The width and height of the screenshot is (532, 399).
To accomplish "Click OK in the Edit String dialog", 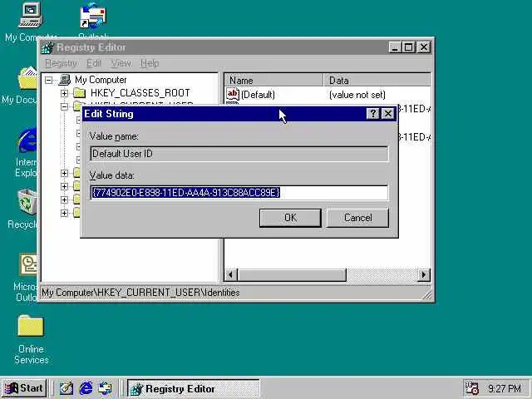I will click(x=290, y=218).
